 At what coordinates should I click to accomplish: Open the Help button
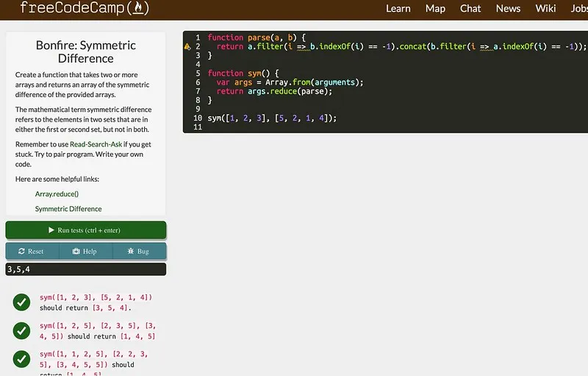[85, 251]
